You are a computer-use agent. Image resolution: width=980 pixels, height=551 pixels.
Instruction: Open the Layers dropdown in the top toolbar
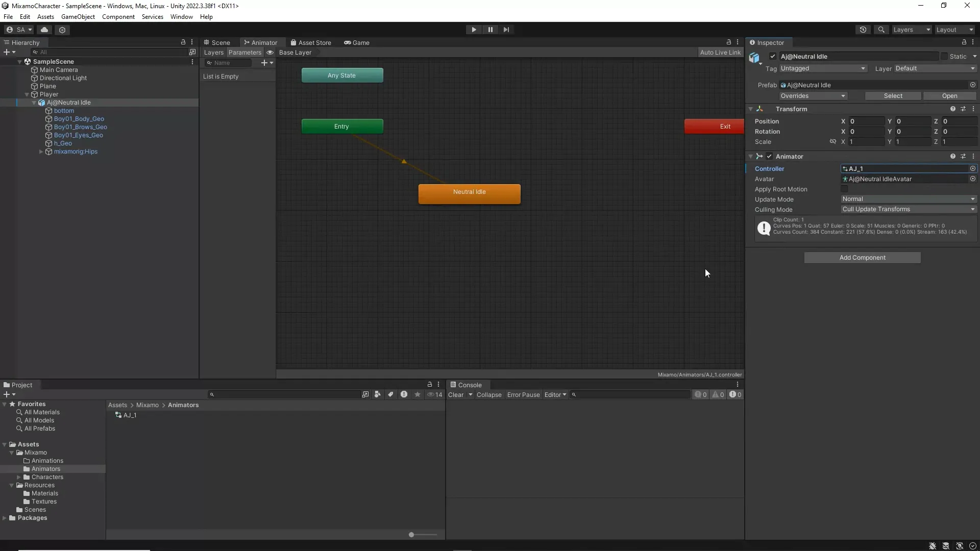(912, 30)
